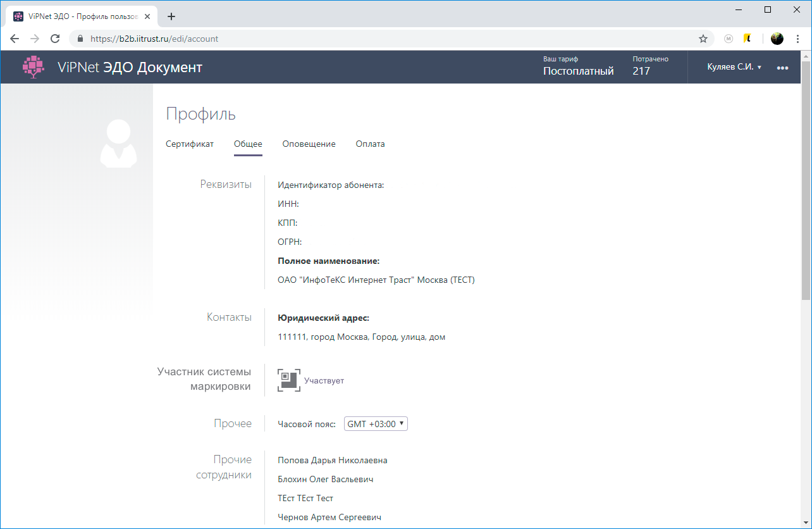Open browser menu with vertical dots
Viewport: 812px width, 529px height.
pyautogui.click(x=797, y=39)
